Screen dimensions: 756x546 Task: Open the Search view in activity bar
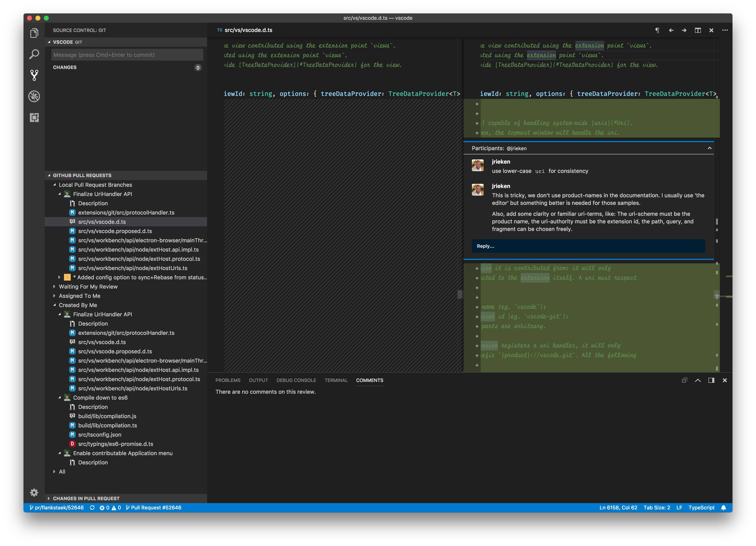(x=34, y=54)
